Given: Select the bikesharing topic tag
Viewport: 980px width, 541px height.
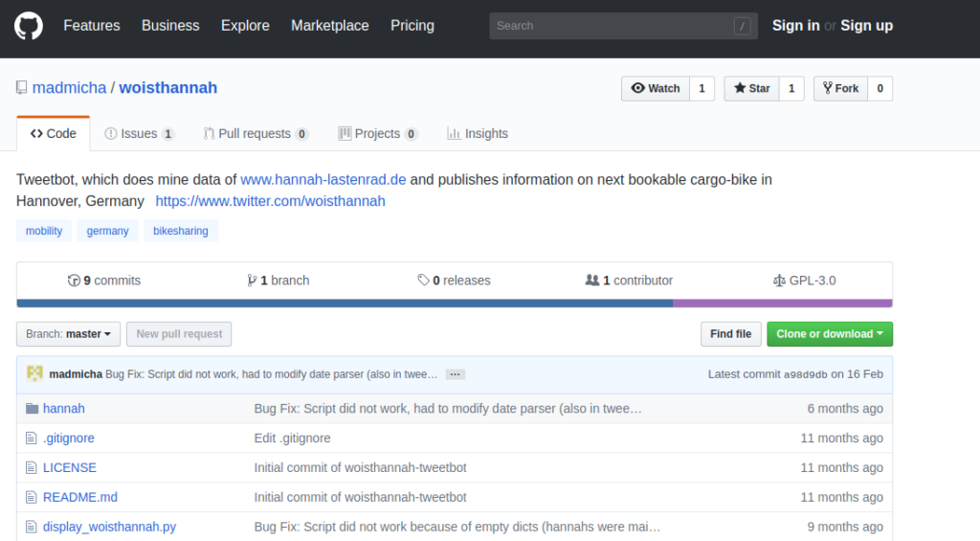Looking at the screenshot, I should pos(181,231).
